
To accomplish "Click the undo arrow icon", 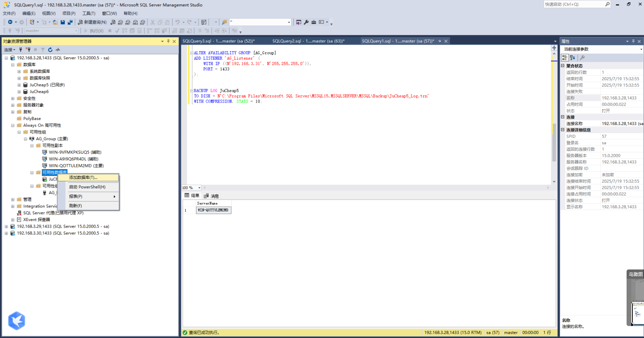I will pyautogui.click(x=177, y=22).
